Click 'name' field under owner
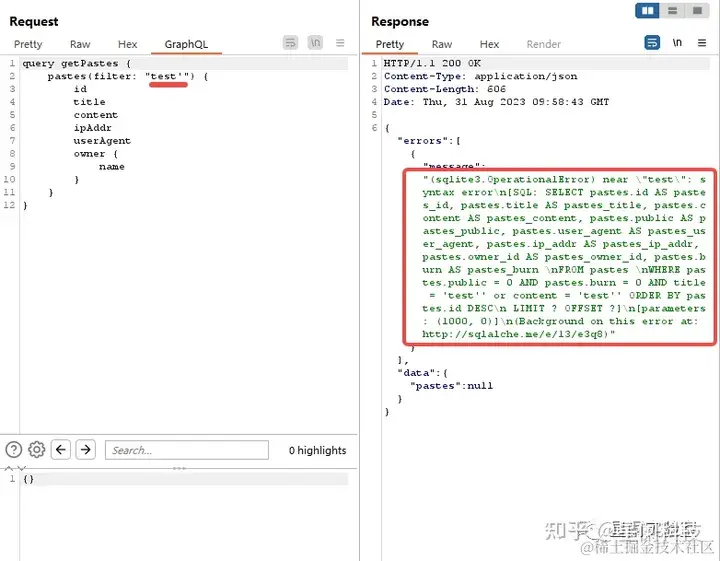Screen dimensions: 720x561 (x=112, y=167)
